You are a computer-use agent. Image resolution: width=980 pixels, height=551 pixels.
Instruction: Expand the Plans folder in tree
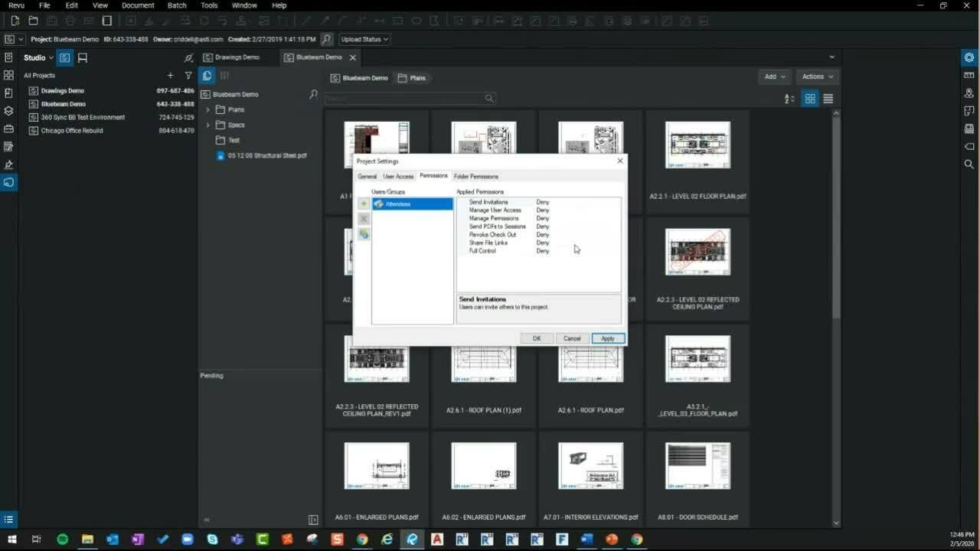click(207, 109)
